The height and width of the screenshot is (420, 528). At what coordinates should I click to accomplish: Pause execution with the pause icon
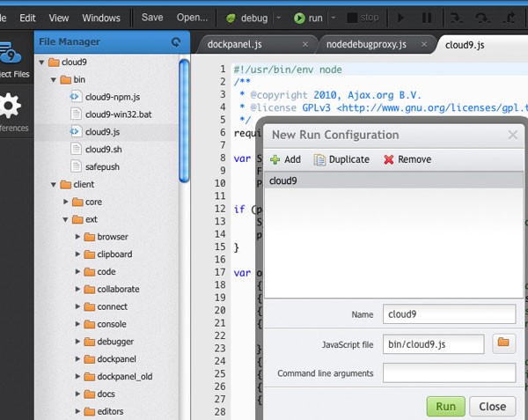coord(427,18)
